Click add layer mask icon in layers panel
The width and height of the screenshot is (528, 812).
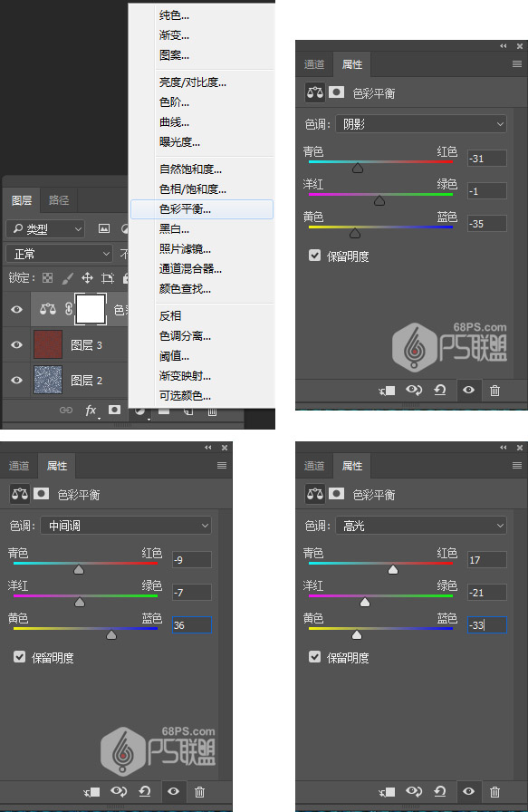[114, 411]
